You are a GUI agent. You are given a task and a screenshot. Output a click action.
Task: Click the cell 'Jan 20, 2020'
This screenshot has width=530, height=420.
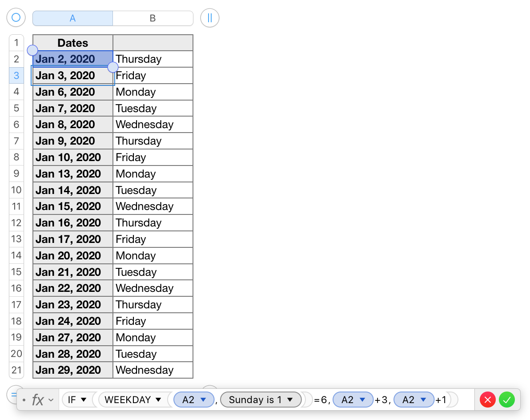72,255
